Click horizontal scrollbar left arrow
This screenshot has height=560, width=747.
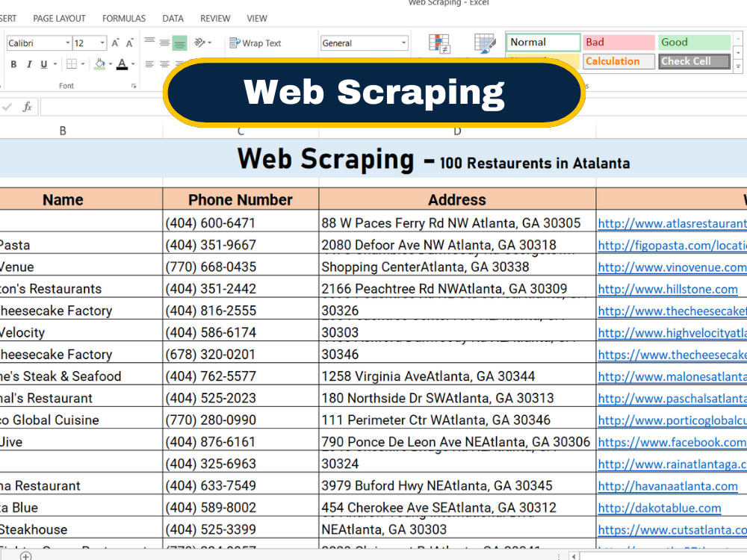[574, 556]
